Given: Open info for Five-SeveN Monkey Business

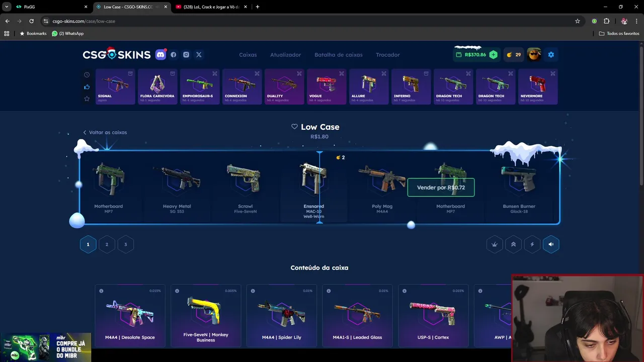Looking at the screenshot, I should pyautogui.click(x=177, y=291).
